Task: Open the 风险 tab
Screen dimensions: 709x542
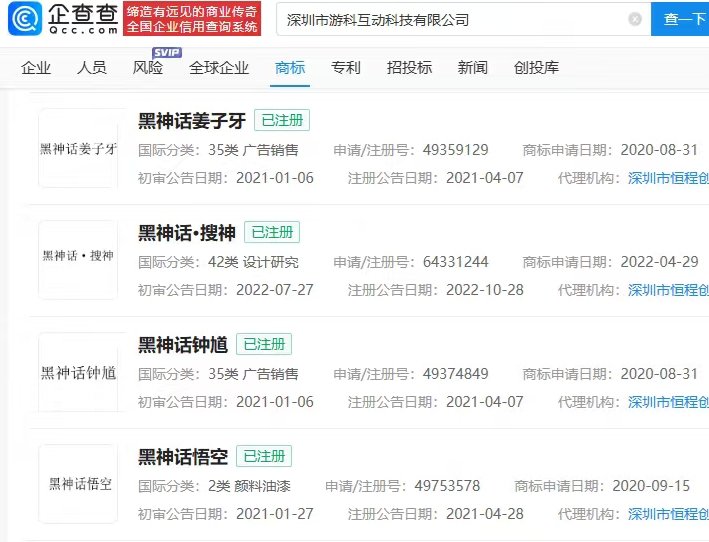Action: point(148,68)
